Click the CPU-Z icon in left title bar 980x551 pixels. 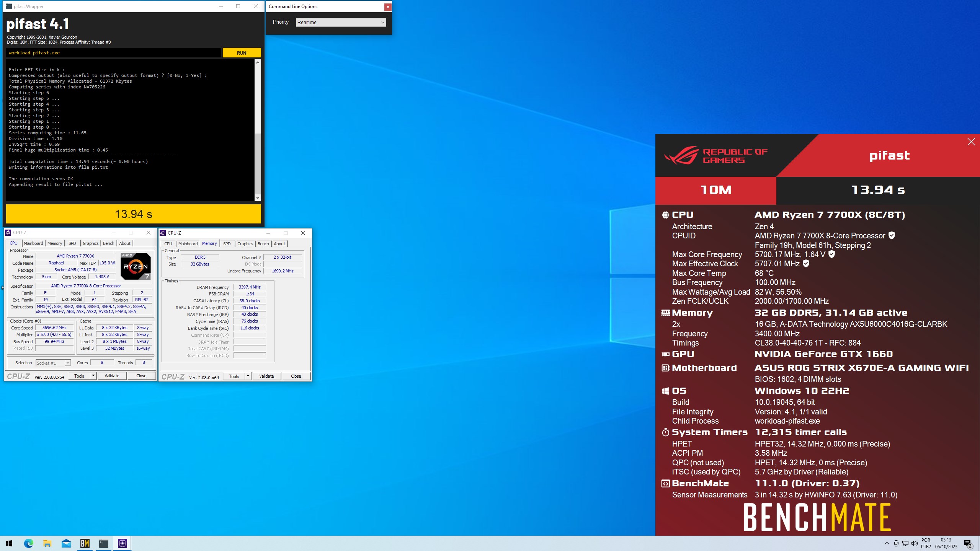click(8, 233)
